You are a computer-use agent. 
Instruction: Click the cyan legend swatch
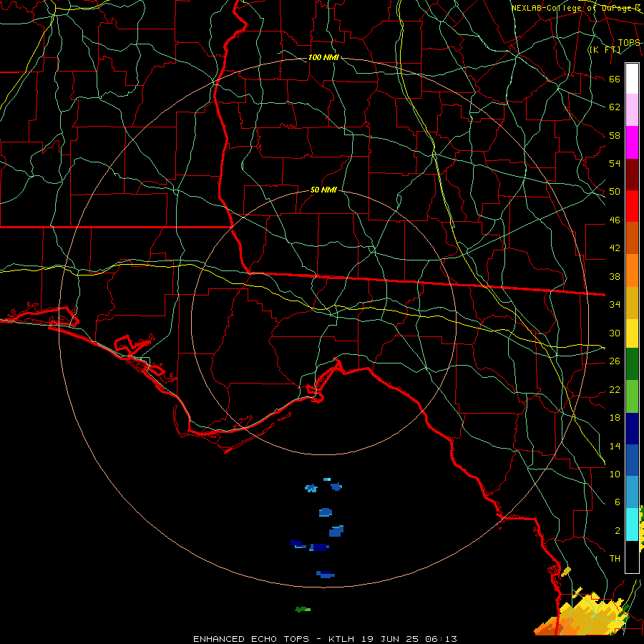tap(632, 525)
